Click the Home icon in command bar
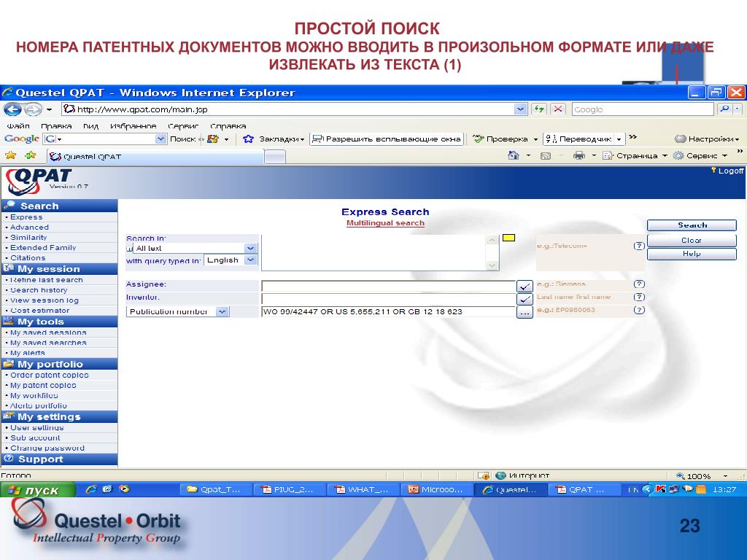The width and height of the screenshot is (747, 560). (x=513, y=156)
